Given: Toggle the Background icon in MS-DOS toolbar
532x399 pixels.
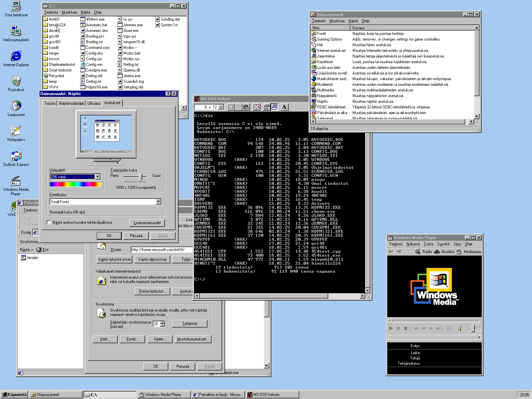Looking at the screenshot, I should tap(274, 107).
